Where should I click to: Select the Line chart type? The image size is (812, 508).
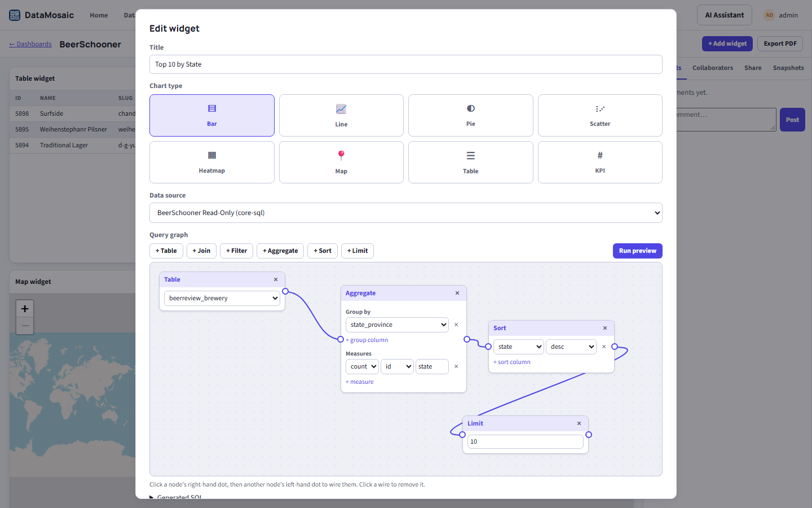[x=341, y=115]
